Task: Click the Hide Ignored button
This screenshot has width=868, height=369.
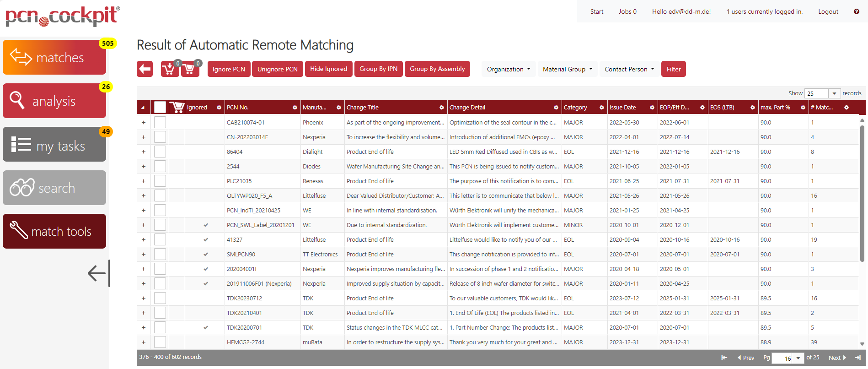Action: (x=328, y=69)
